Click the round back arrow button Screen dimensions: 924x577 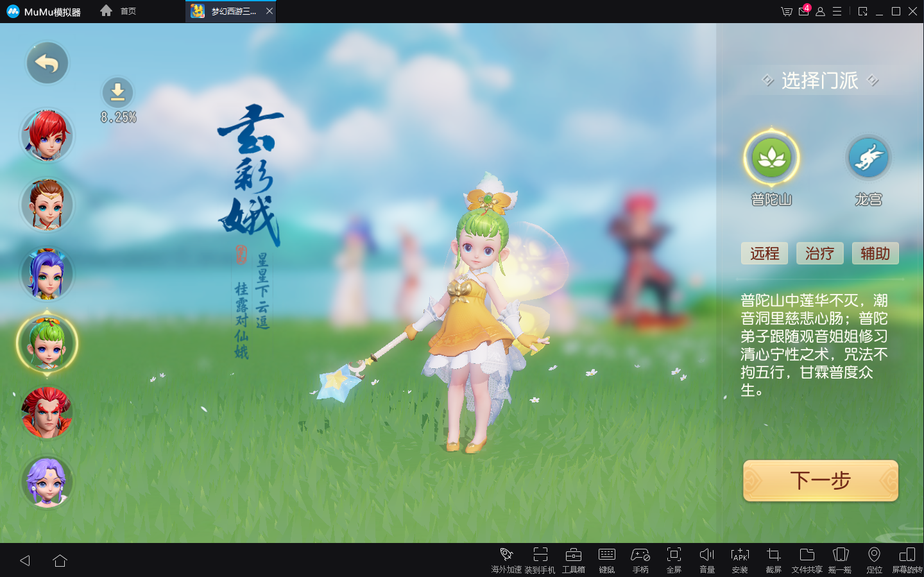coord(47,63)
